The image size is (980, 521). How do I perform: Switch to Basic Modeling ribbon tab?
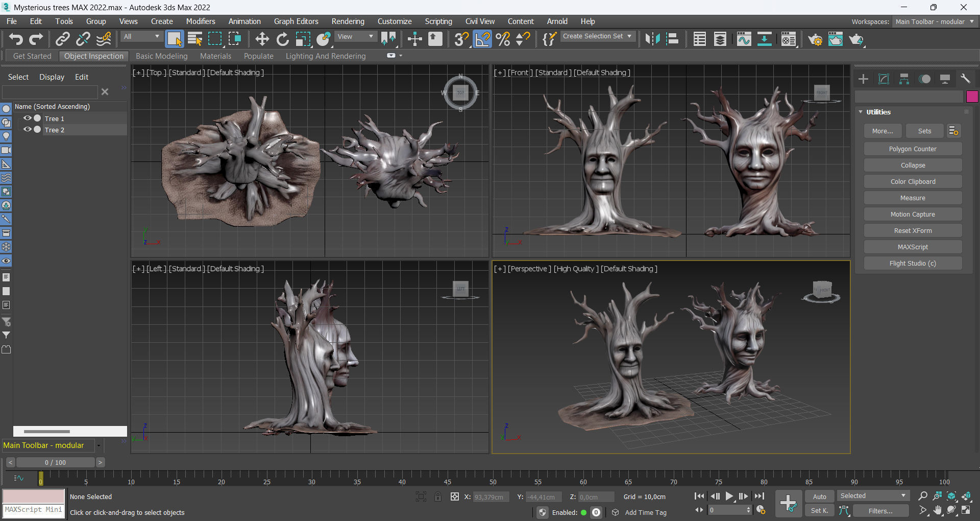162,56
